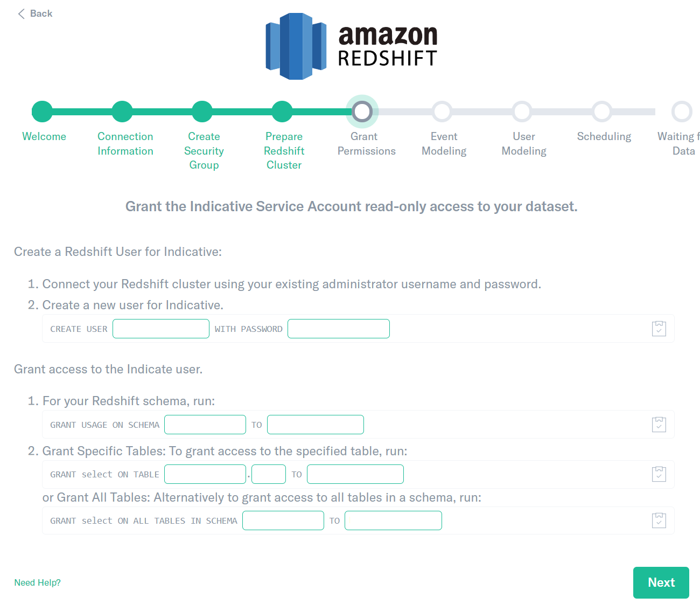Open the Prepare Redshift Cluster step
This screenshot has height=611, width=700.
[282, 112]
